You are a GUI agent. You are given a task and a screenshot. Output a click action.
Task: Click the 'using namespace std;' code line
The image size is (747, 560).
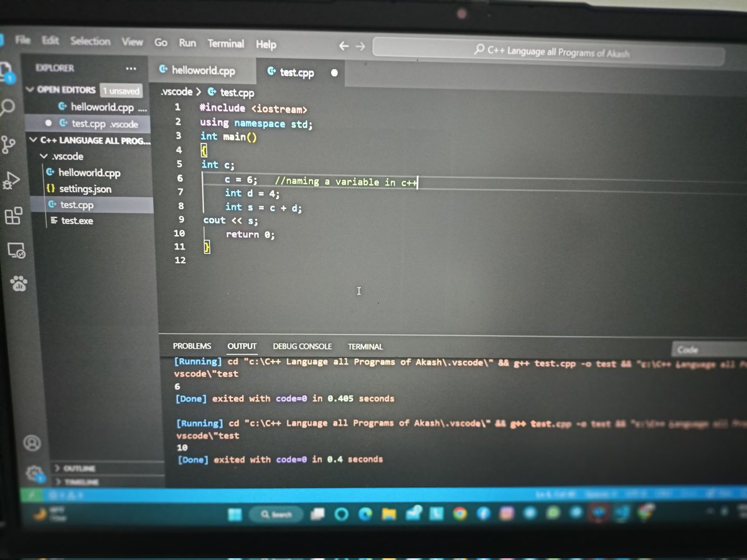(256, 123)
